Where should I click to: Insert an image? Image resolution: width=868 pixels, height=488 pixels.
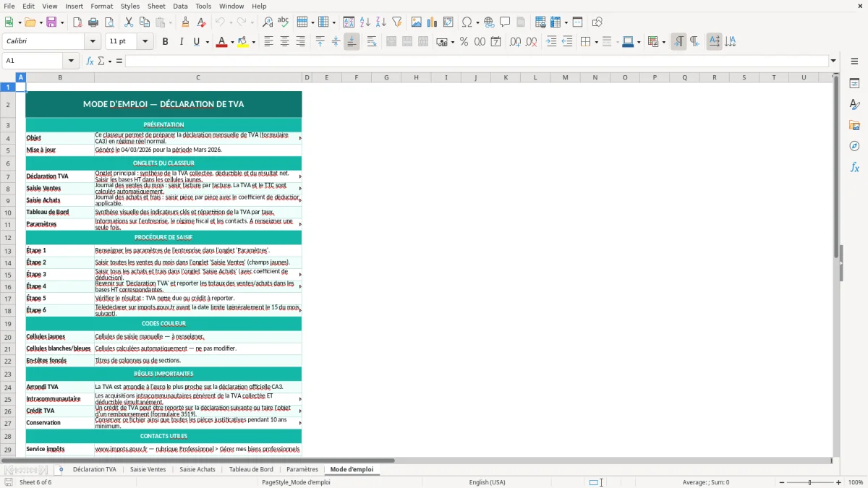tap(417, 22)
